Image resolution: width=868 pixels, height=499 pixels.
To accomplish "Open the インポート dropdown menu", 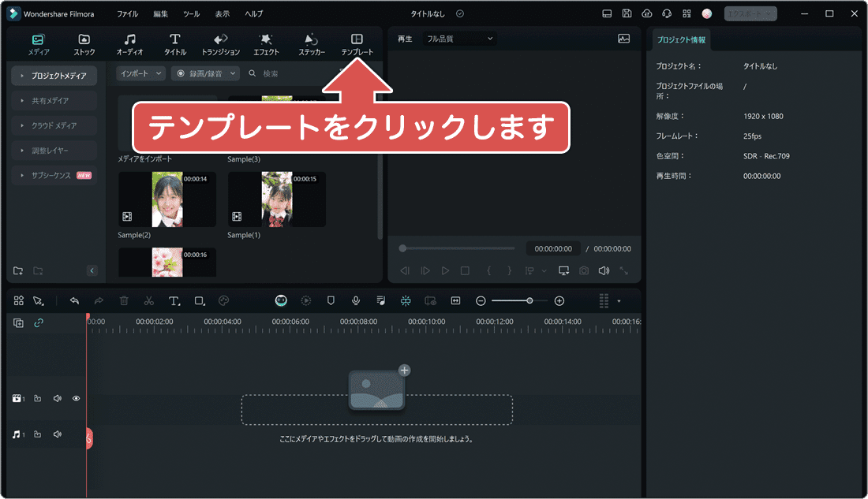I will click(x=140, y=73).
